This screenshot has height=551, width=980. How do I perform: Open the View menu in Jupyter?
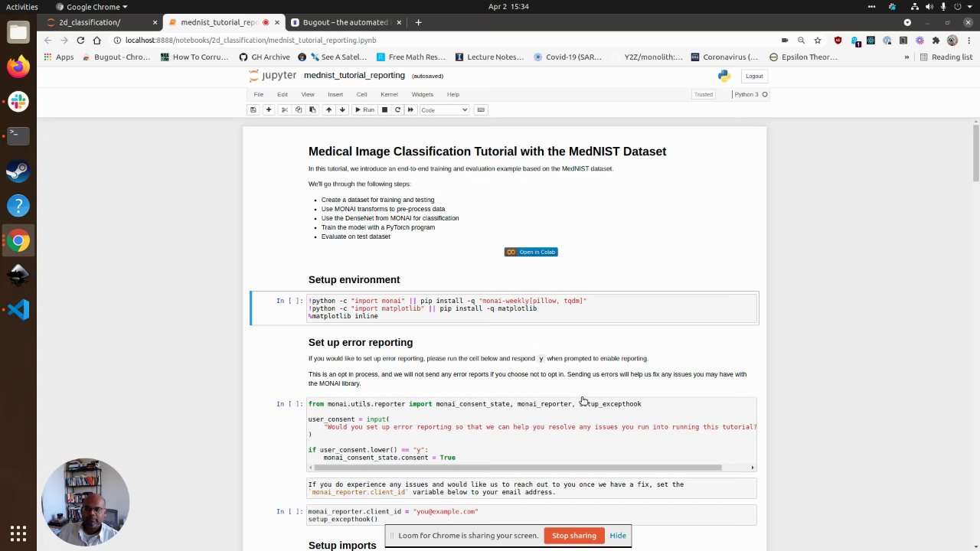[308, 94]
